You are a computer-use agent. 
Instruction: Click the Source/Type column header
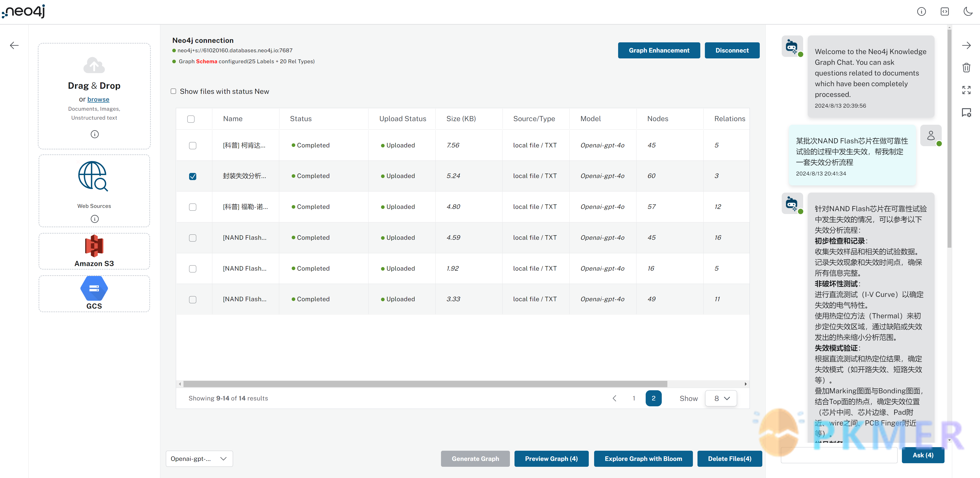point(534,119)
